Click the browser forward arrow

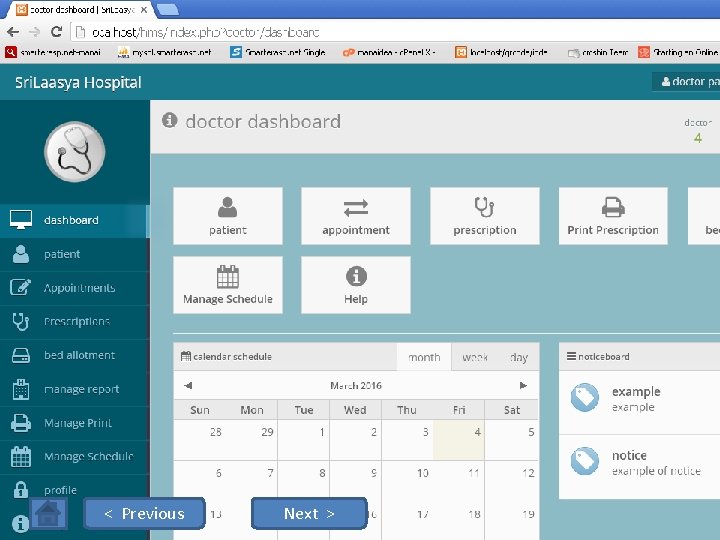tap(34, 32)
